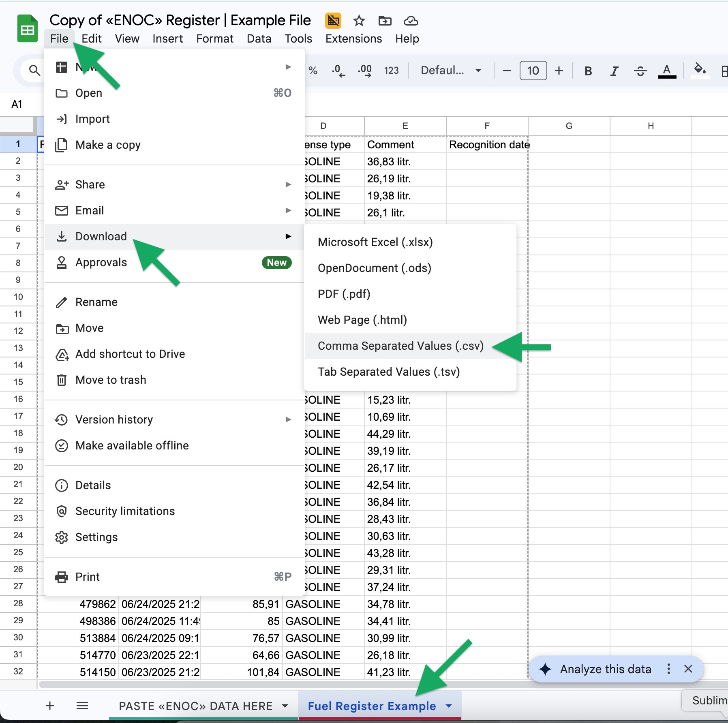
Task: Dismiss the Analyze this data chip
Action: pos(688,669)
